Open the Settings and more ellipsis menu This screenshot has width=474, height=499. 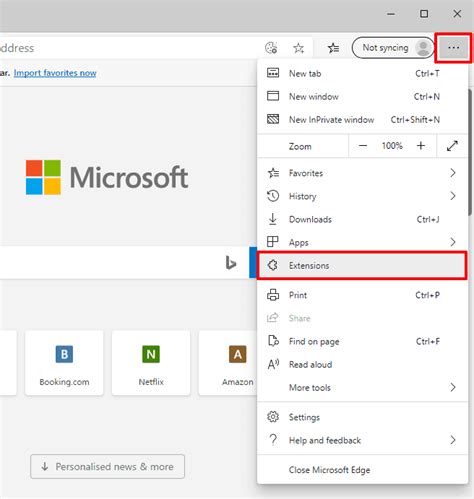pyautogui.click(x=453, y=48)
